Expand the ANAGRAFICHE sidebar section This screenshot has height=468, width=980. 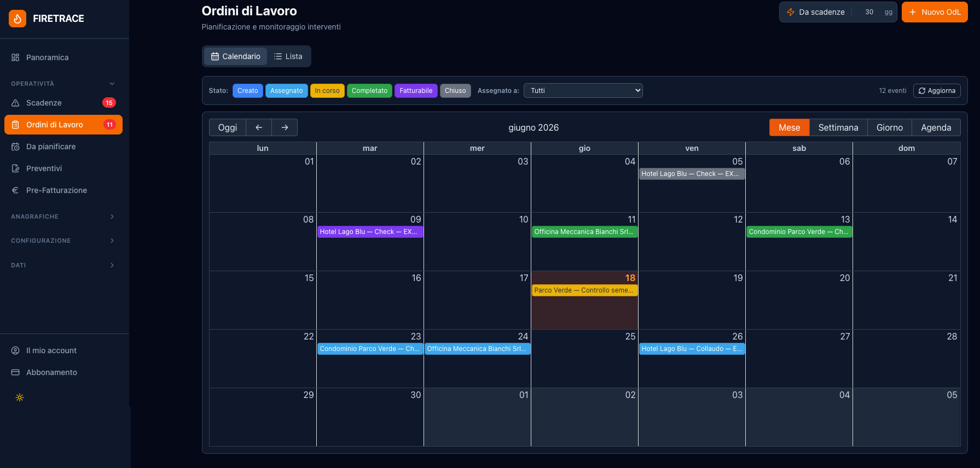coord(63,217)
